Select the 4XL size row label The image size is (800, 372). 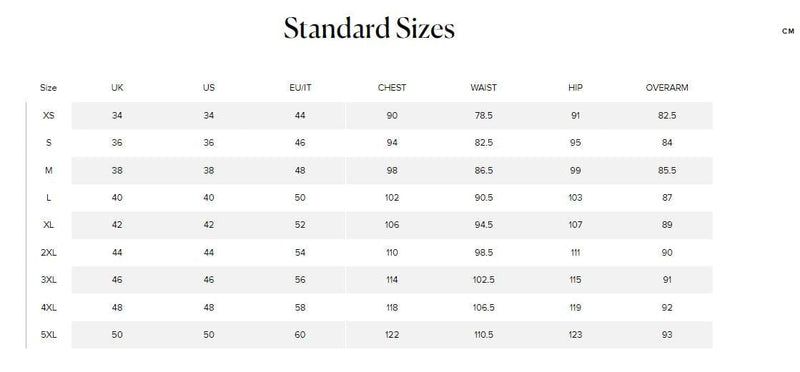[x=48, y=308]
